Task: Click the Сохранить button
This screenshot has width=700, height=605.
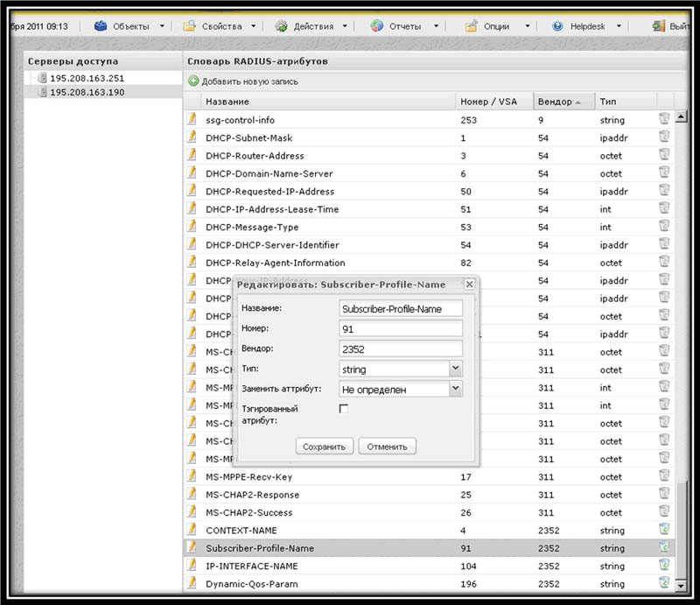Action: (325, 447)
